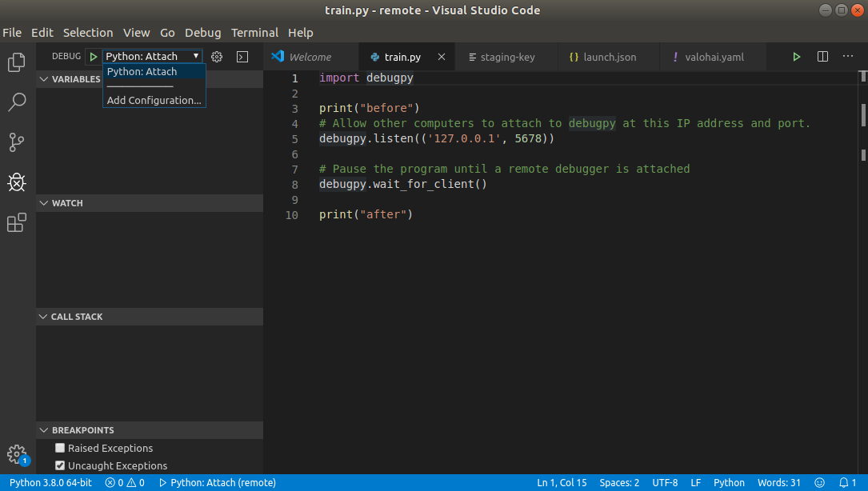
Task: Open launch.json via debug gear icon
Action: [217, 57]
